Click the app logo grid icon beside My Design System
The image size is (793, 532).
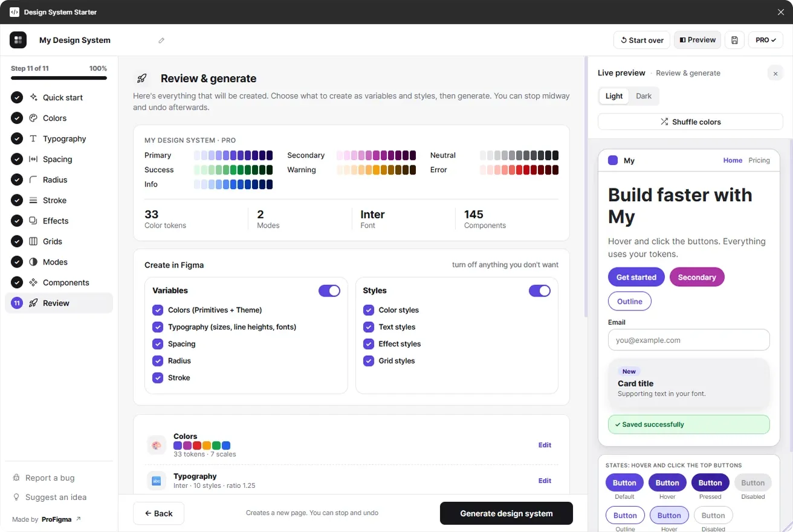coord(18,40)
